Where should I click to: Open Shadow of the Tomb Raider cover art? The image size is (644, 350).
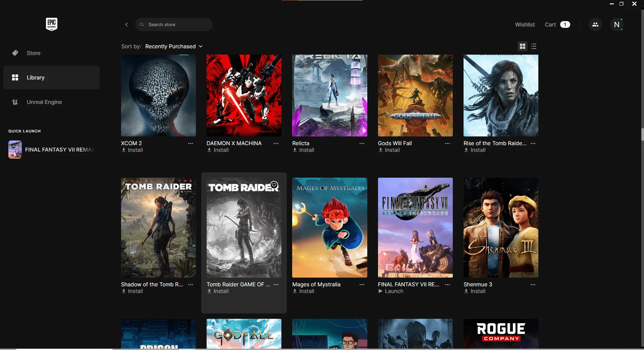pos(158,228)
